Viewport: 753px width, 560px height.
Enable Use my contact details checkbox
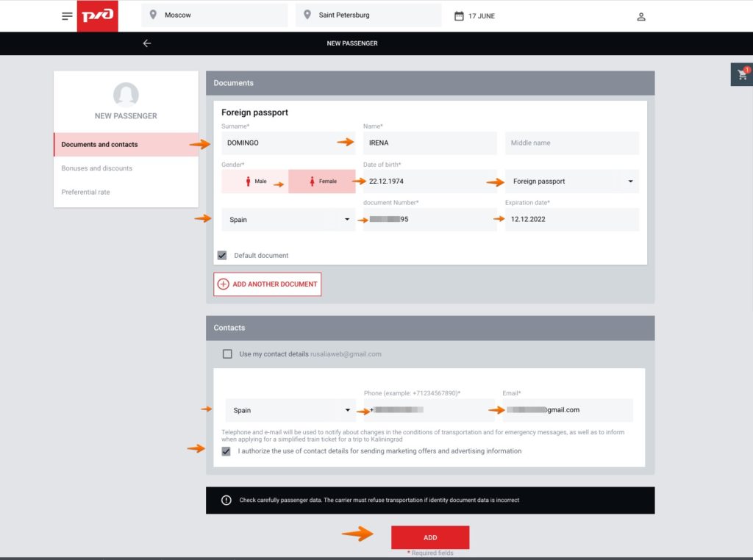(x=227, y=354)
